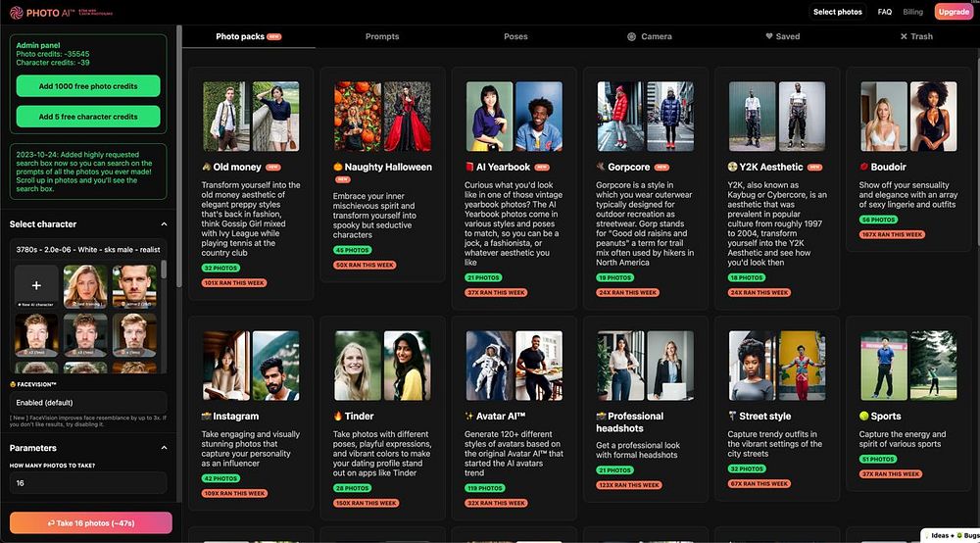Click the 150X RAN THIS WEEK badge
Screen dimensions: 980x543
(x=366, y=503)
